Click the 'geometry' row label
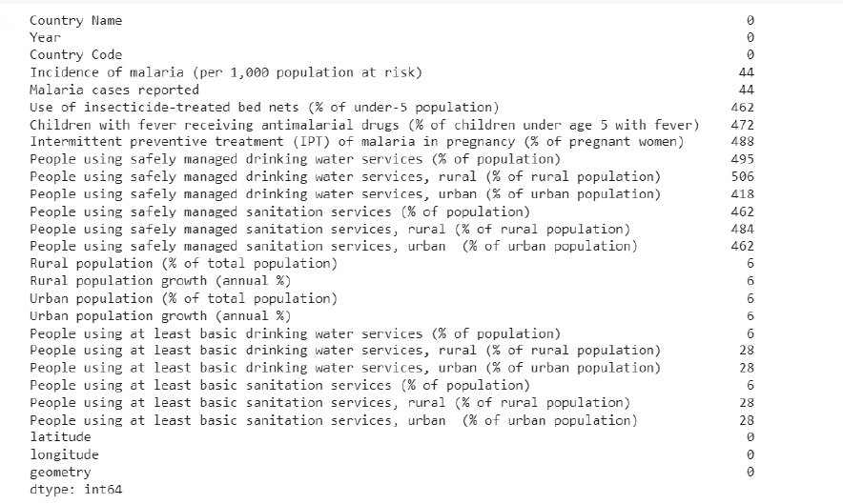This screenshot has height=504, width=843. tap(60, 473)
